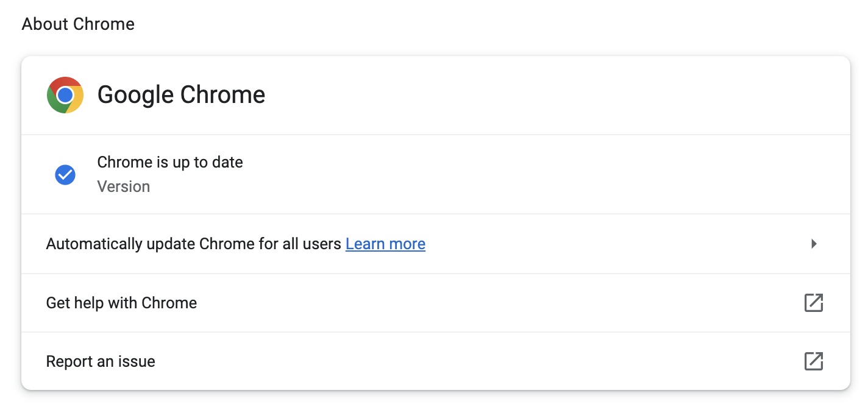Click the About Chrome page heading

tap(78, 24)
